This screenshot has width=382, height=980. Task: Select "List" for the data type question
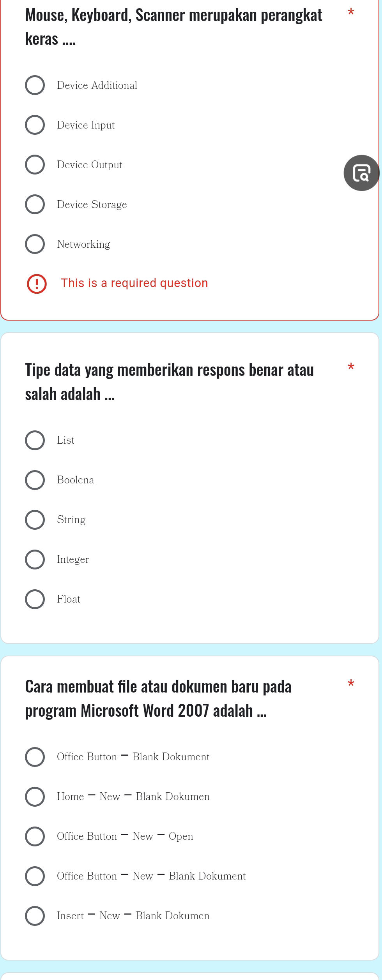point(35,440)
